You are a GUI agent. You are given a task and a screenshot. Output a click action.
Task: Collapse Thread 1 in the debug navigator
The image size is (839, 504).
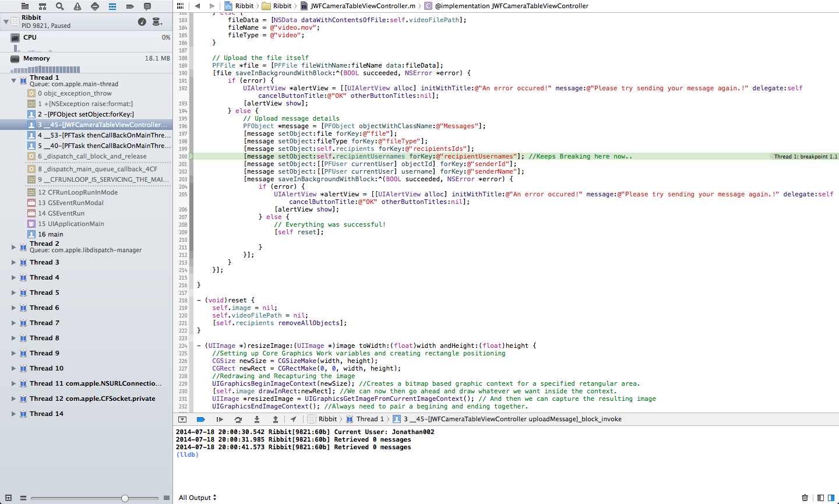tap(13, 80)
